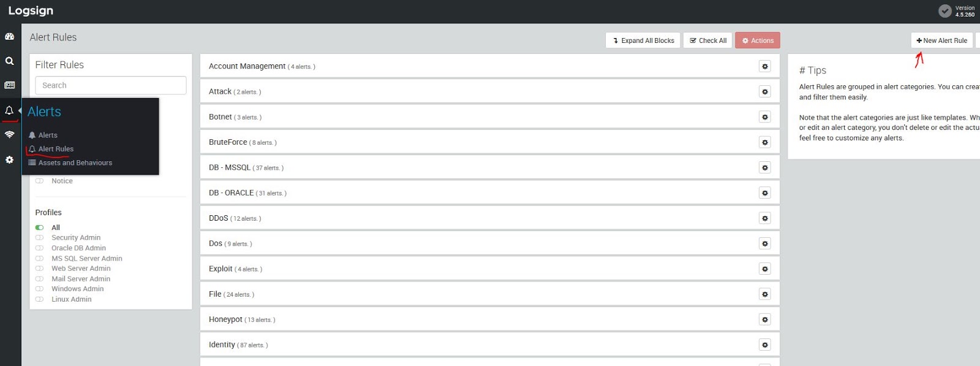The width and height of the screenshot is (980, 366).
Task: Open Assets and Behaviours menu item
Action: 75,163
